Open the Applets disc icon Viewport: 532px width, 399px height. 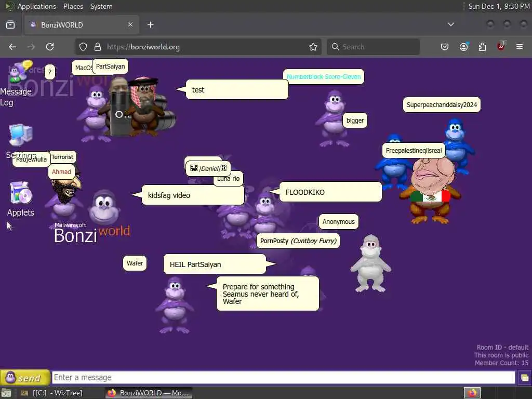pyautogui.click(x=21, y=193)
